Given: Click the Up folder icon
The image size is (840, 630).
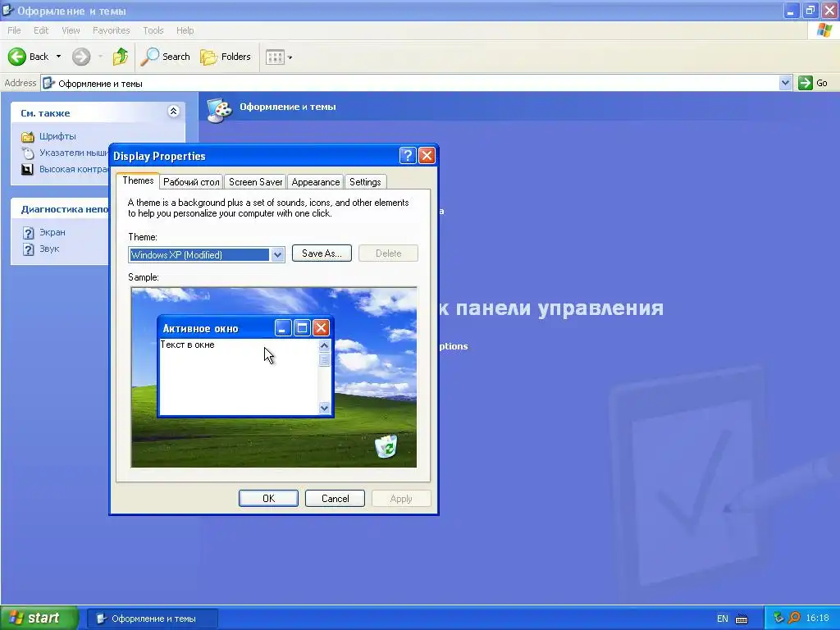Looking at the screenshot, I should pyautogui.click(x=121, y=57).
